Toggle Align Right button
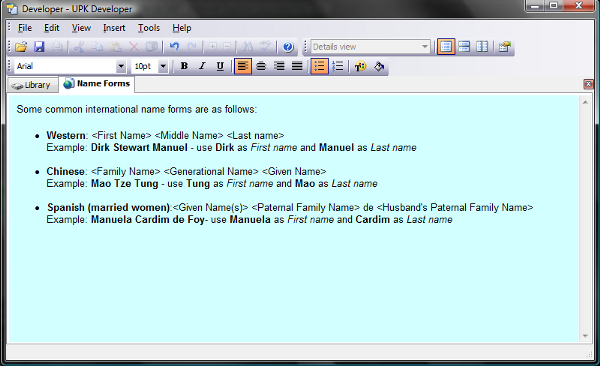600x366 pixels. click(279, 66)
